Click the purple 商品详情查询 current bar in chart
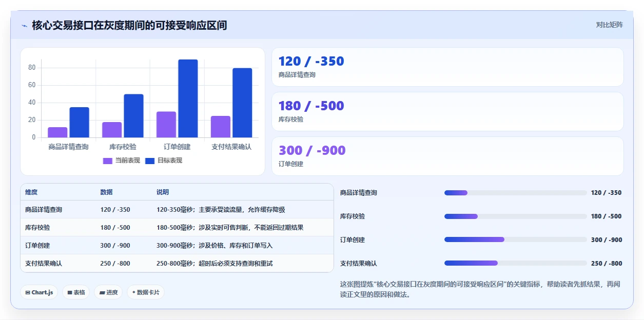Screen dimensions: 644x320 [x=57, y=132]
